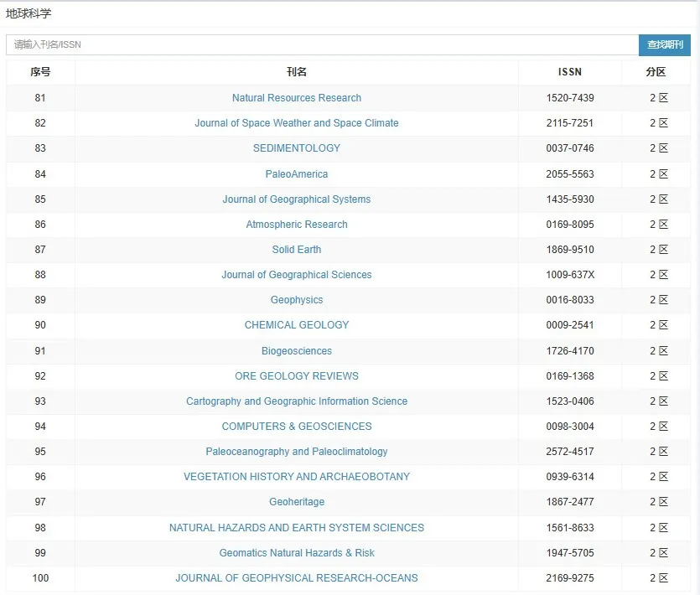Image resolution: width=700 pixels, height=595 pixels.
Task: Open Paleoceanography and Paleoclimatology link
Action: (297, 451)
